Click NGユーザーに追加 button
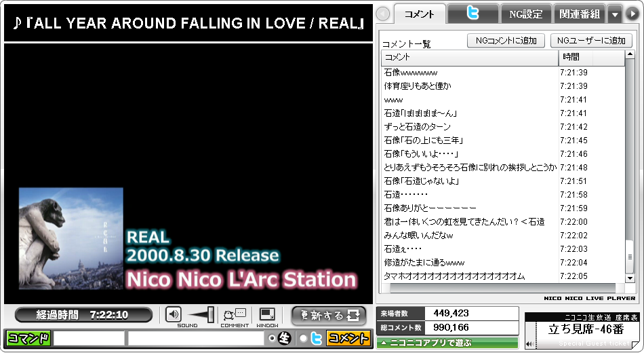This screenshot has height=353, width=644. 591,40
